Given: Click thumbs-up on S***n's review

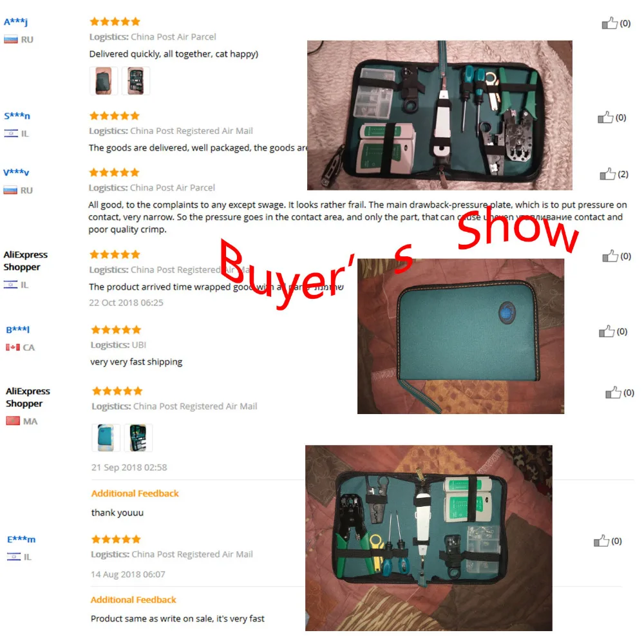Looking at the screenshot, I should pyautogui.click(x=605, y=117).
